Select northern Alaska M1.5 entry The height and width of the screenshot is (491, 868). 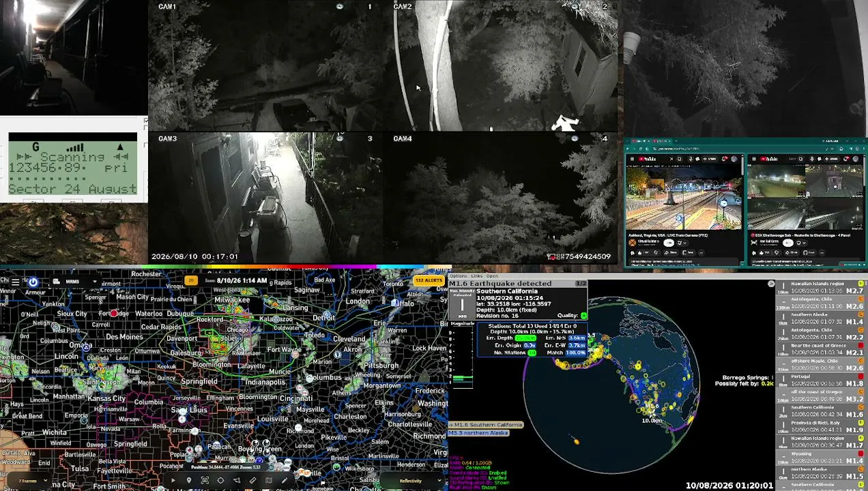(821, 473)
